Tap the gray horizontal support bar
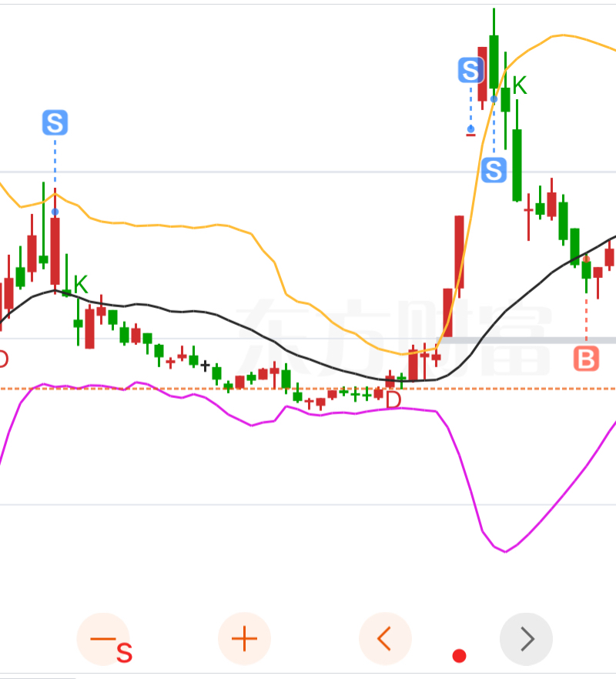Viewport: 616px width, 679px height. pos(526,340)
